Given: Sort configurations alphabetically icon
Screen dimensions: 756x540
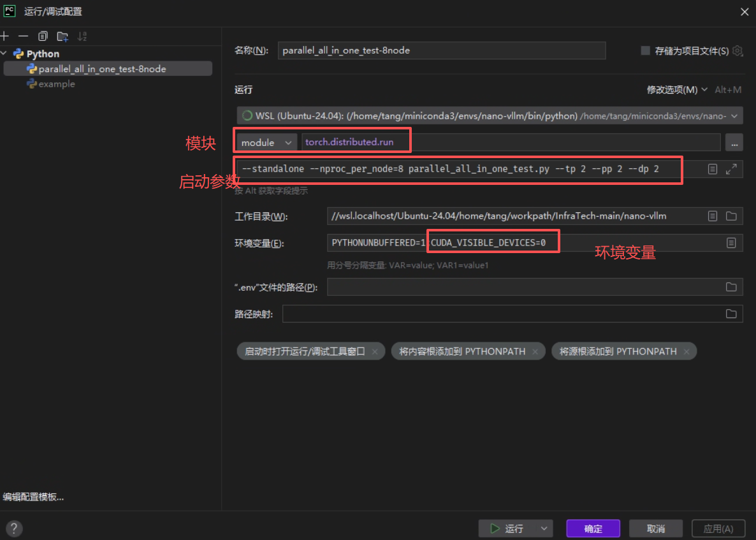Looking at the screenshot, I should pyautogui.click(x=82, y=36).
